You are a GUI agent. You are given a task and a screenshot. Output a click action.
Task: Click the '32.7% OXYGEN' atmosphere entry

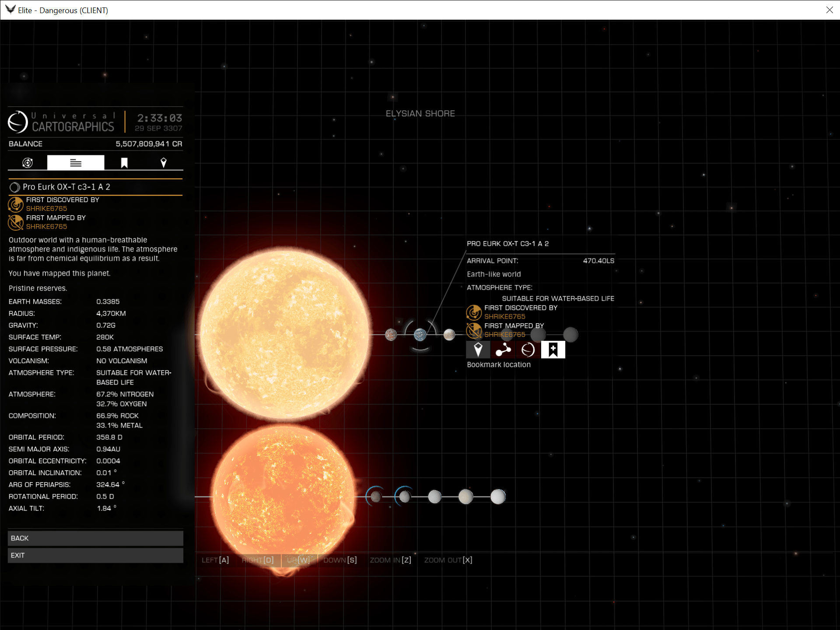coord(122,404)
